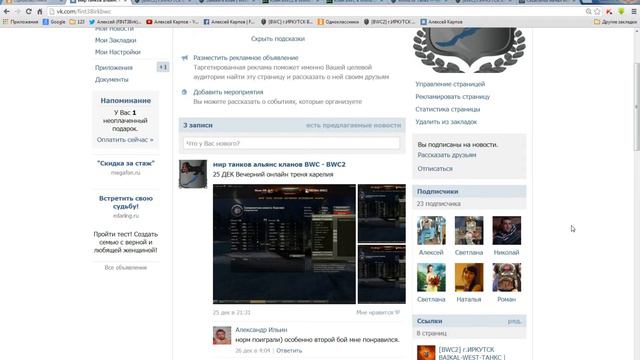Open subscriber Наталья avatar
640x360 pixels.
click(469, 278)
